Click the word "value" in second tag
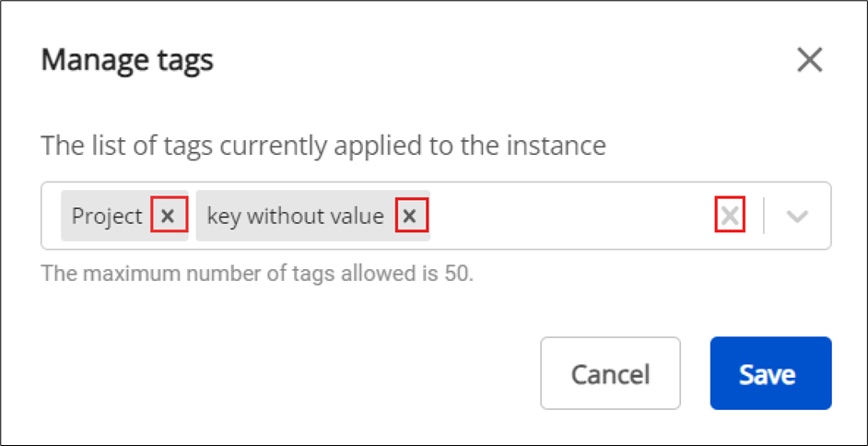Image resolution: width=868 pixels, height=446 pixels. [357, 216]
